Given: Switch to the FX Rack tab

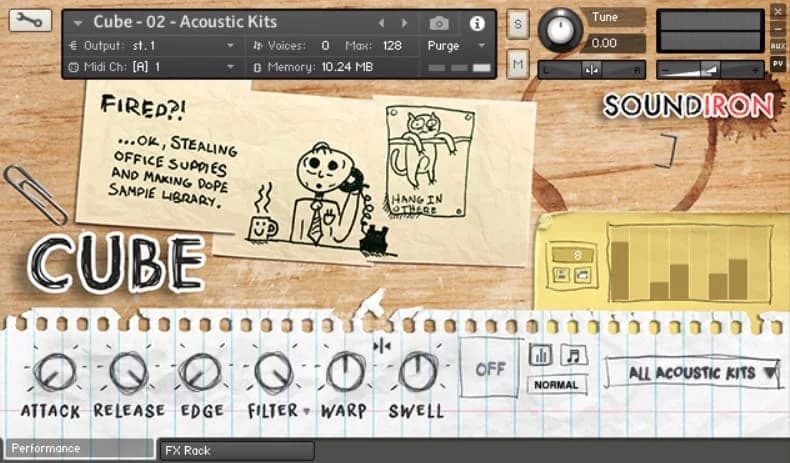Looking at the screenshot, I should (236, 451).
